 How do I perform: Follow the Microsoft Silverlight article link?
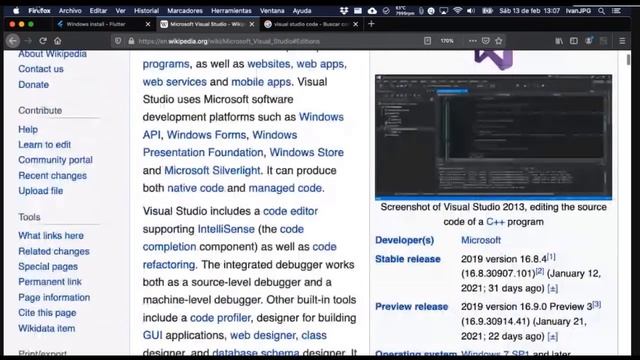coord(212,170)
